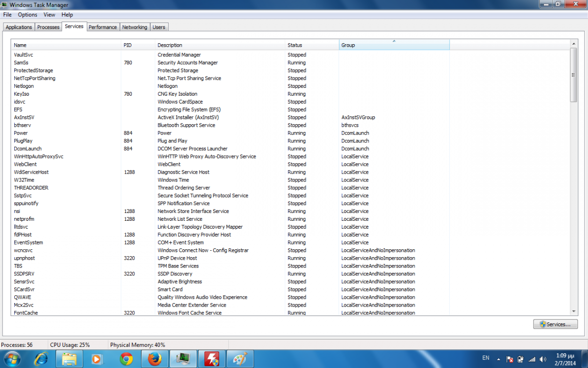
Task: Click the Task Manager title bar icon
Action: (x=5, y=5)
